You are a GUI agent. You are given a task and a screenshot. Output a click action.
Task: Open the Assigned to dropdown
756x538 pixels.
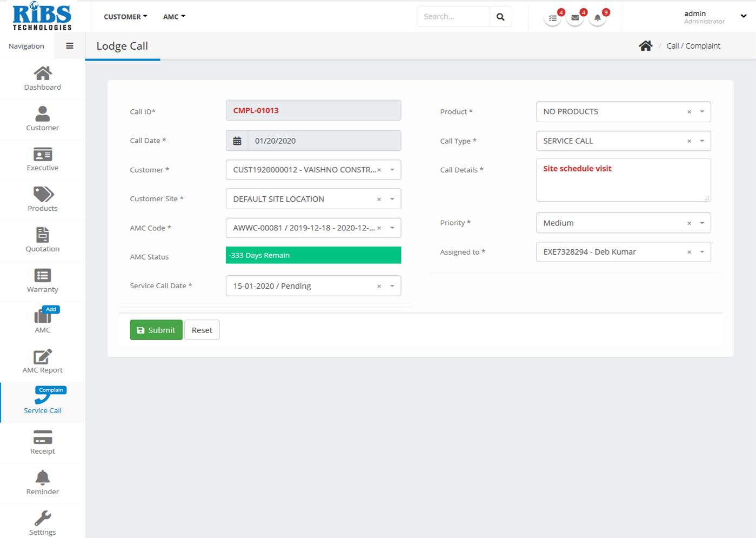(x=702, y=252)
